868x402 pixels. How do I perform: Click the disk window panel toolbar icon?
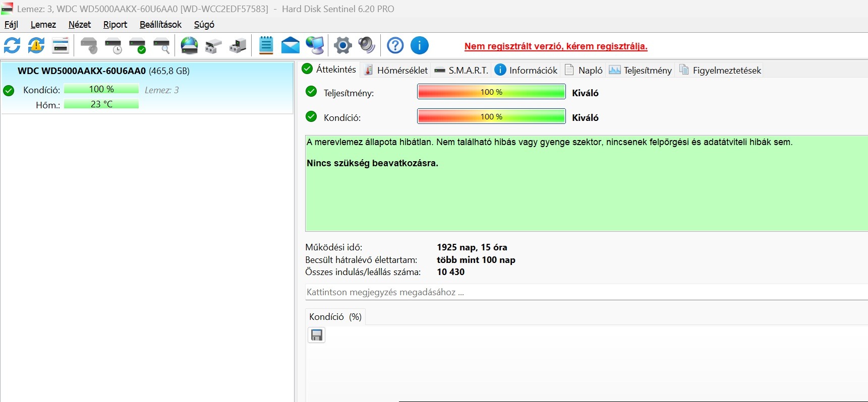click(x=61, y=45)
